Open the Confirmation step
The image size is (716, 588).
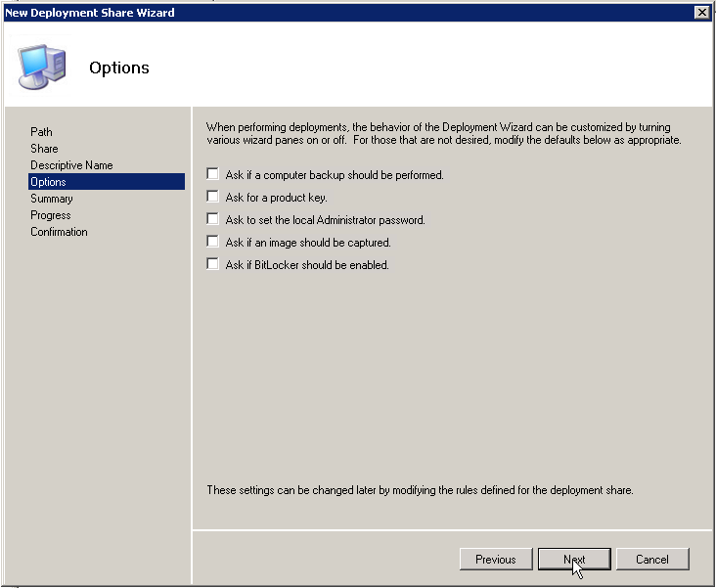tap(59, 232)
